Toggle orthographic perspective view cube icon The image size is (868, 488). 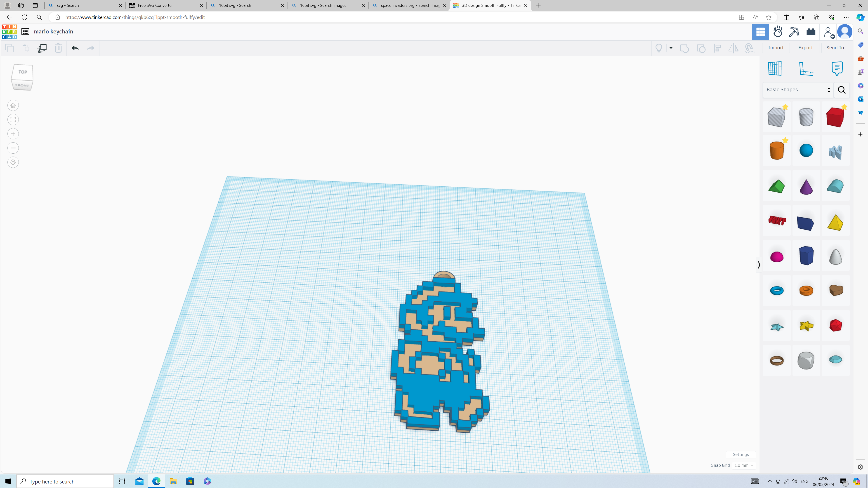(13, 162)
